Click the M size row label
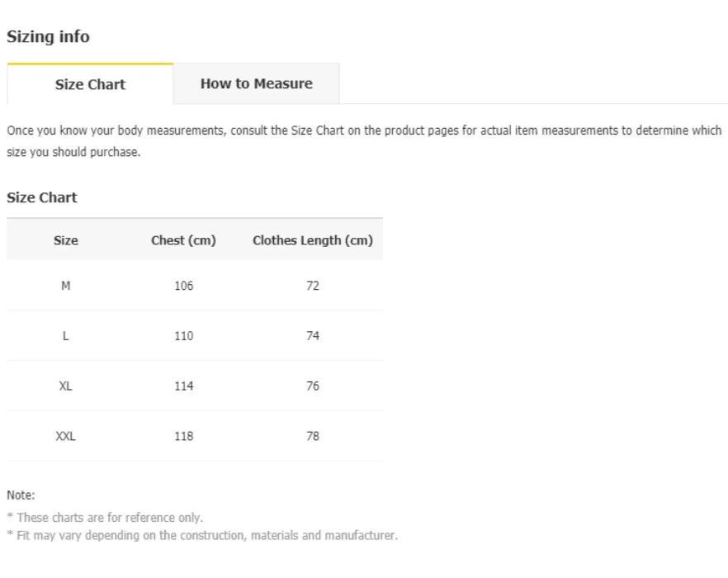The height and width of the screenshot is (578, 728). point(66,286)
